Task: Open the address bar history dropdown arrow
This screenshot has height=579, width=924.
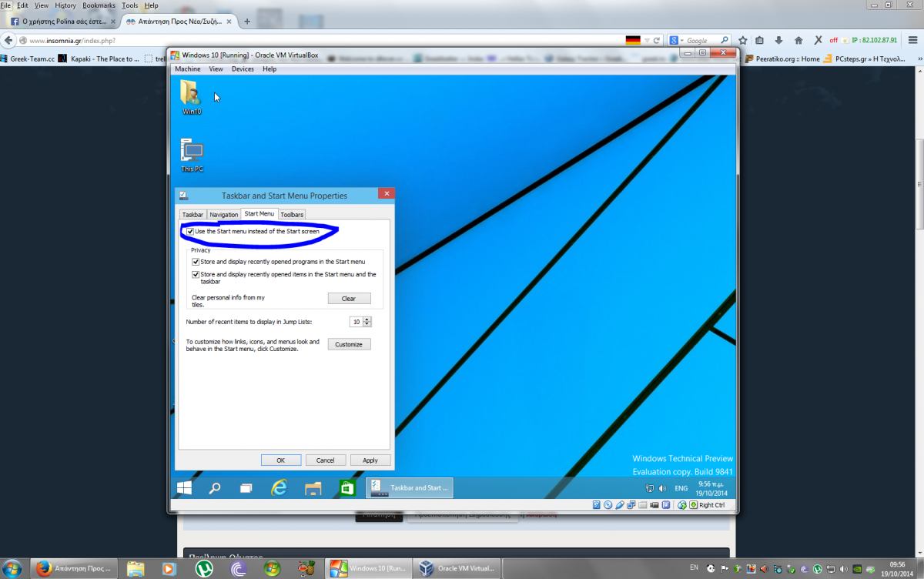Action: click(x=646, y=40)
